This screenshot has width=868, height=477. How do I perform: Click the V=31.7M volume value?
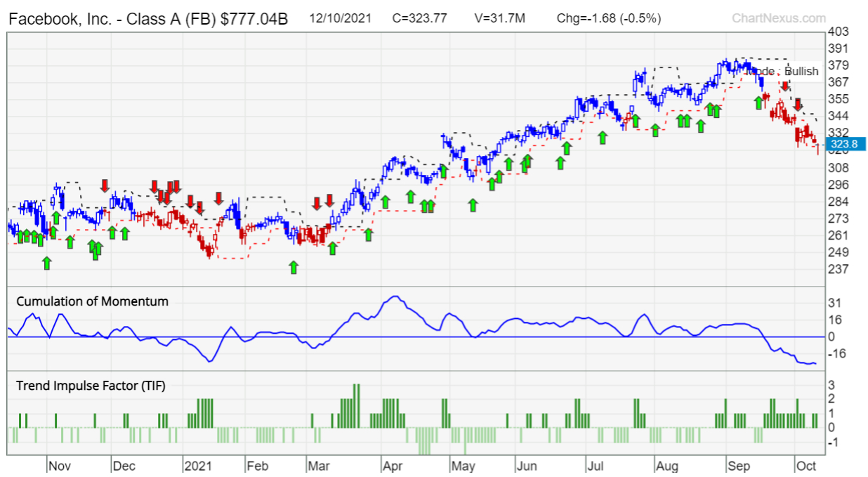pos(499,19)
